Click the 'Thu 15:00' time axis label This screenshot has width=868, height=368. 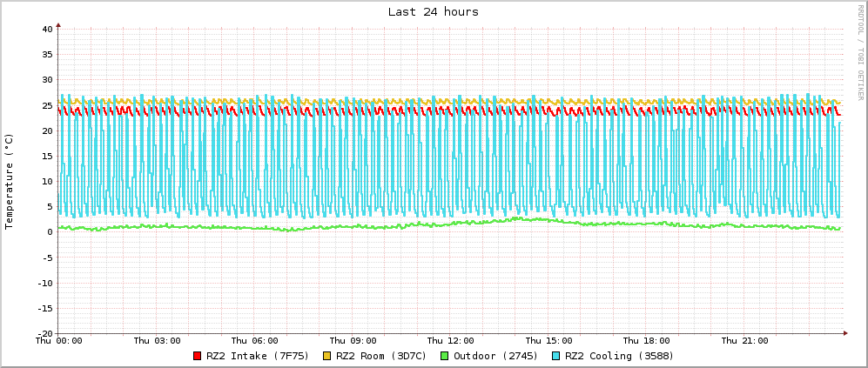point(548,340)
